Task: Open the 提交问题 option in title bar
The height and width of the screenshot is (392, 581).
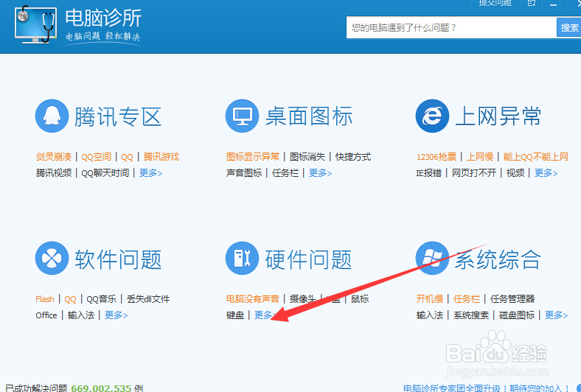Action: pyautogui.click(x=495, y=4)
